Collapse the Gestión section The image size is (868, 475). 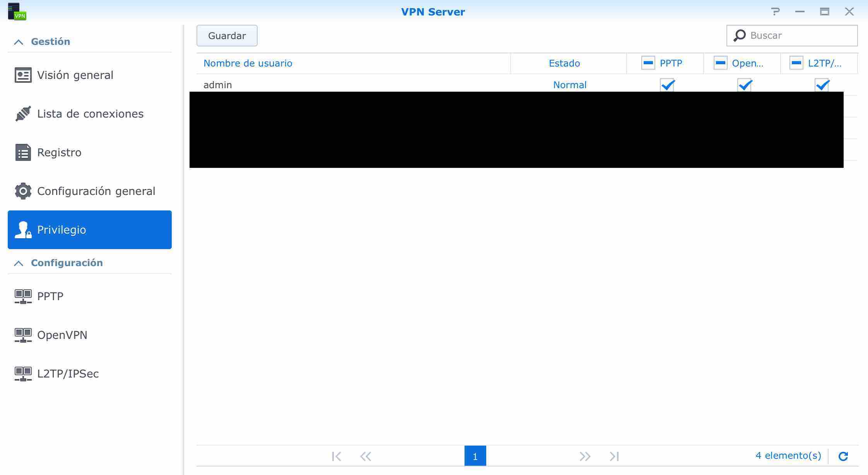(x=19, y=42)
